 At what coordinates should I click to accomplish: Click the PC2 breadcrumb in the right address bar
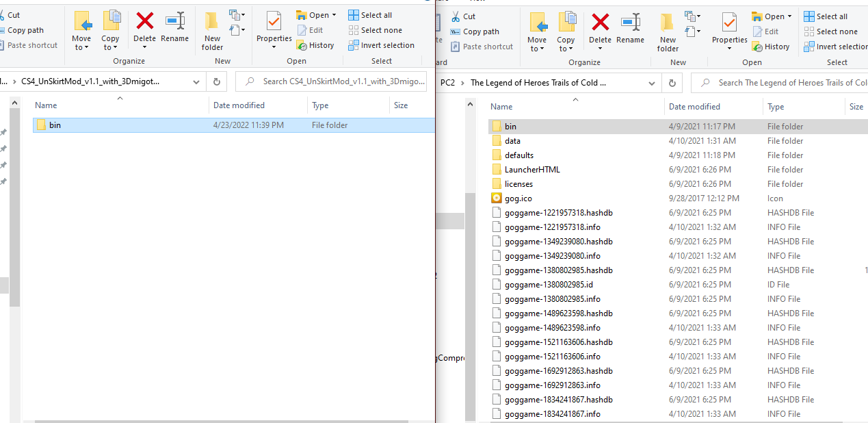coord(448,83)
